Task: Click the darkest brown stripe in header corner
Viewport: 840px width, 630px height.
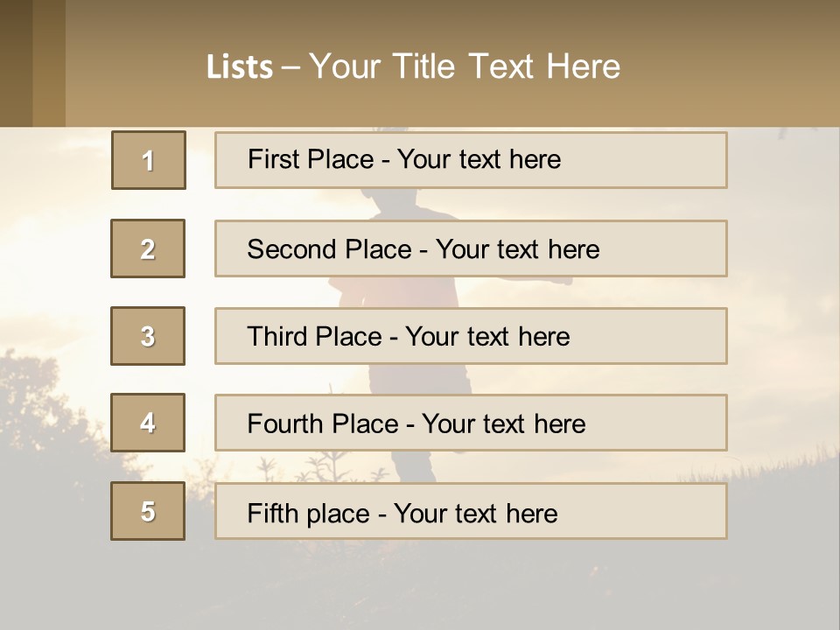Action: pos(16,63)
